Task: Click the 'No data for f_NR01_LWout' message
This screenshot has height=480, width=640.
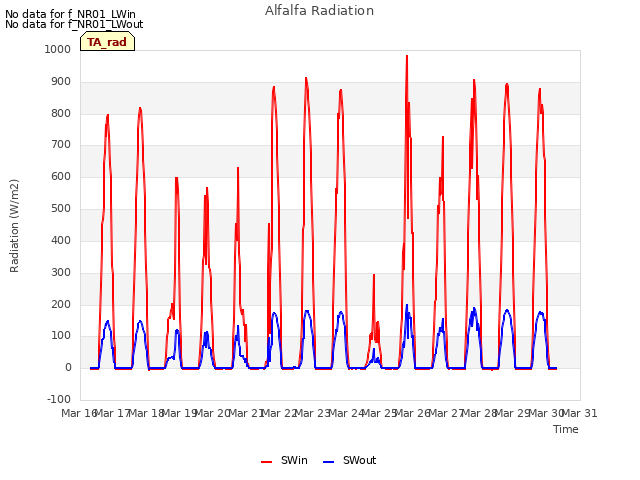Action: click(74, 24)
